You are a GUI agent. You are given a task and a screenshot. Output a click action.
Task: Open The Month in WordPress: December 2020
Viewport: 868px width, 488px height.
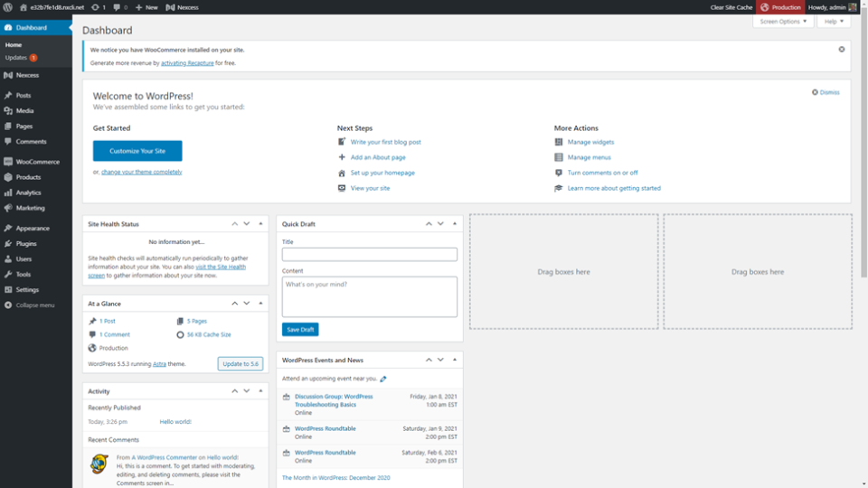tap(336, 477)
